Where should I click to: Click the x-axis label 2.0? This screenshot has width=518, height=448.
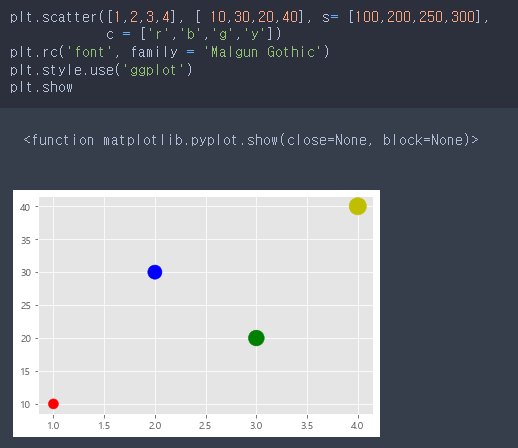[x=155, y=425]
